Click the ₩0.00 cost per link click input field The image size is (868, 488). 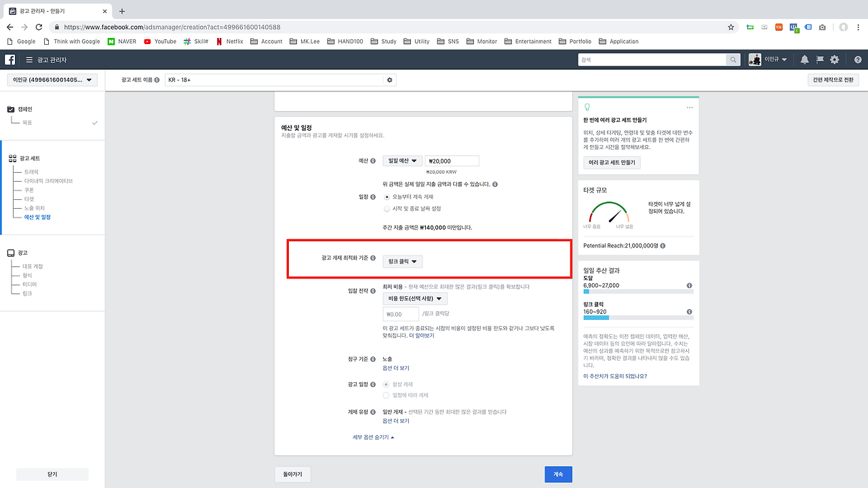[400, 314]
